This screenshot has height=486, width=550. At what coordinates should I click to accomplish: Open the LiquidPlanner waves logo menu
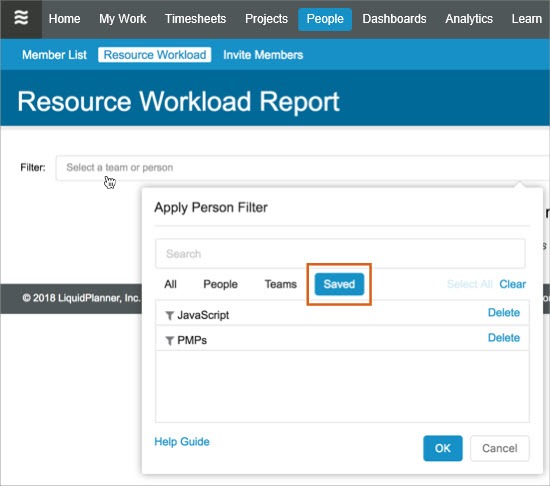click(21, 18)
